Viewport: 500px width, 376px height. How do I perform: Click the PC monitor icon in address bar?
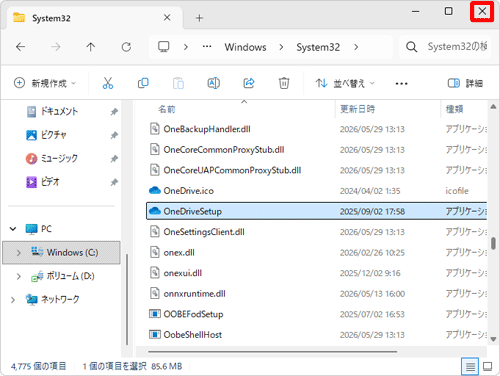(164, 47)
